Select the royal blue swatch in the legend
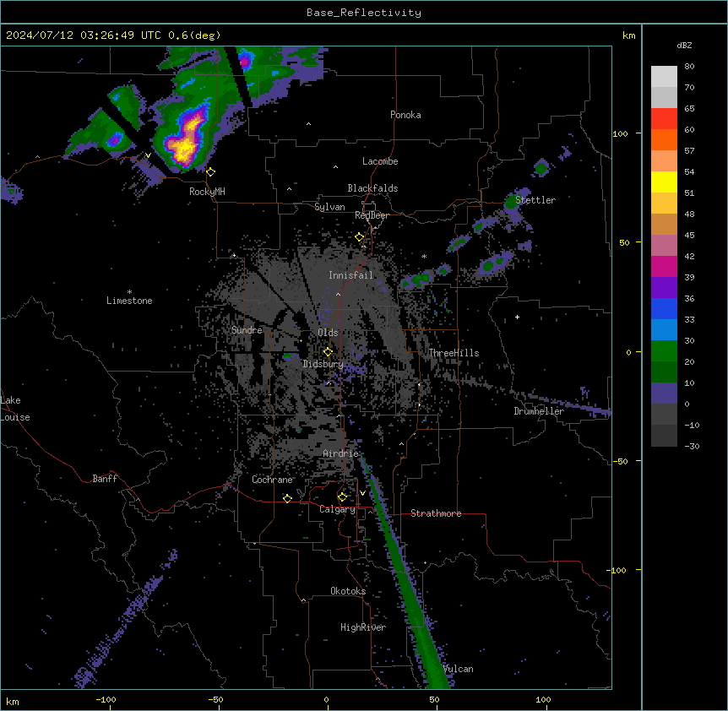Viewport: 728px width, 711px height. [x=664, y=308]
